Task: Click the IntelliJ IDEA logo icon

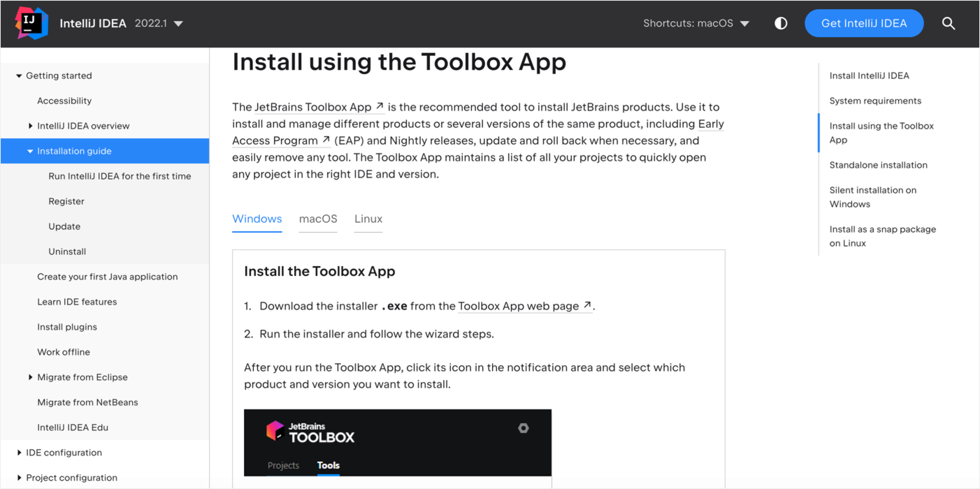Action: [31, 23]
